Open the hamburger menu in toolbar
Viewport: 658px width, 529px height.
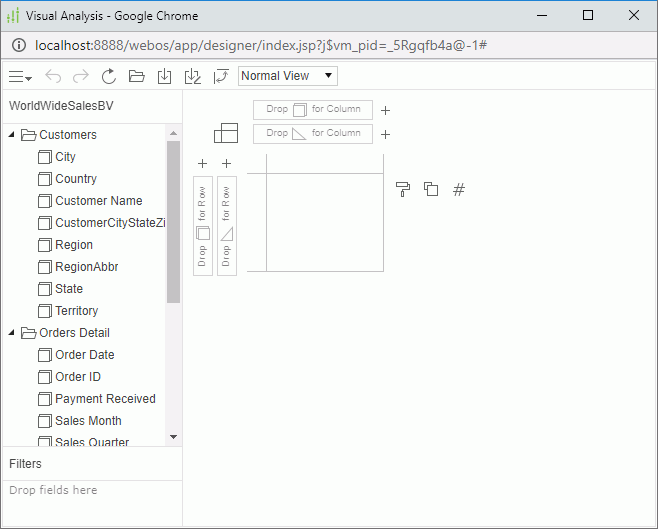pyautogui.click(x=20, y=76)
